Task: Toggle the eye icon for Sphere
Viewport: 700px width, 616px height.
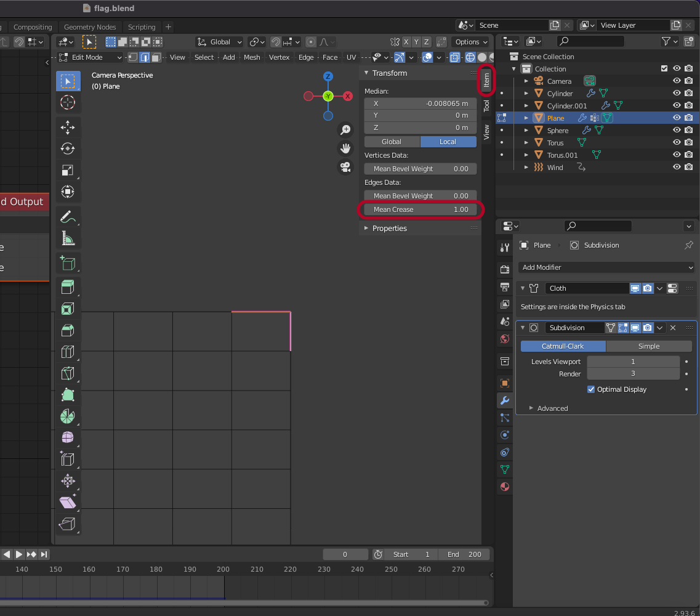Action: click(677, 130)
